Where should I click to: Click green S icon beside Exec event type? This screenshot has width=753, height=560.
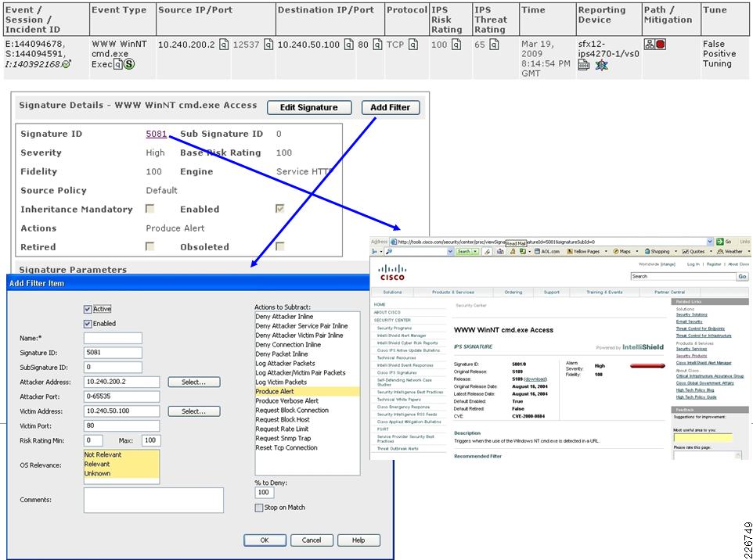(128, 64)
